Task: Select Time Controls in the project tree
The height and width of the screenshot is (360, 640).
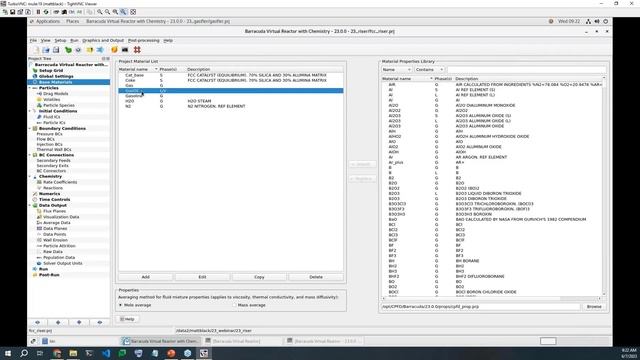Action: click(x=54, y=200)
